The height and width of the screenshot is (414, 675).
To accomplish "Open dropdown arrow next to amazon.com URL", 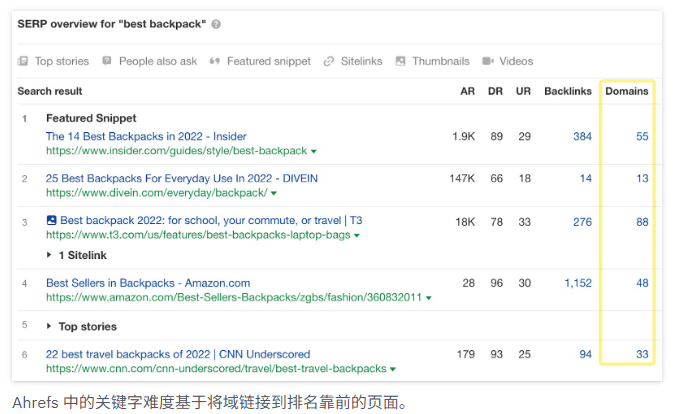I will click(x=429, y=298).
